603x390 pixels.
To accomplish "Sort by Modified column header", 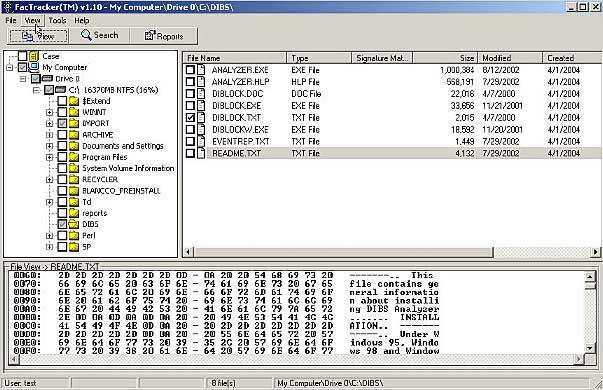I will tap(510, 58).
